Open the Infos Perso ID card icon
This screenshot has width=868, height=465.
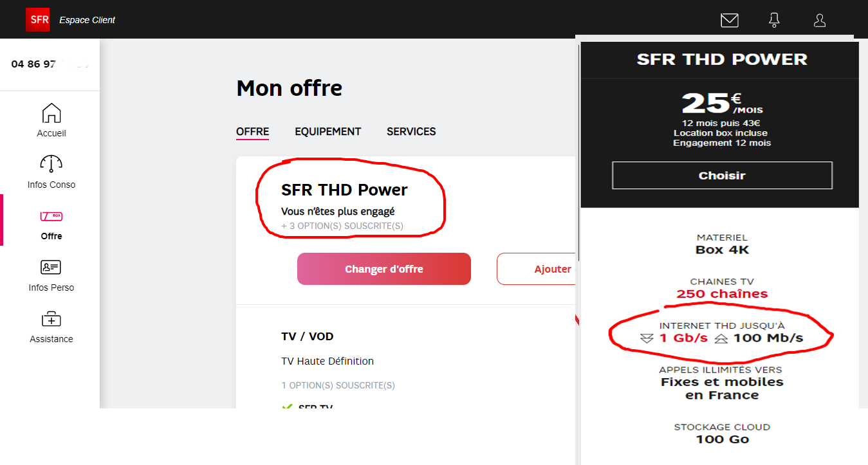[51, 267]
